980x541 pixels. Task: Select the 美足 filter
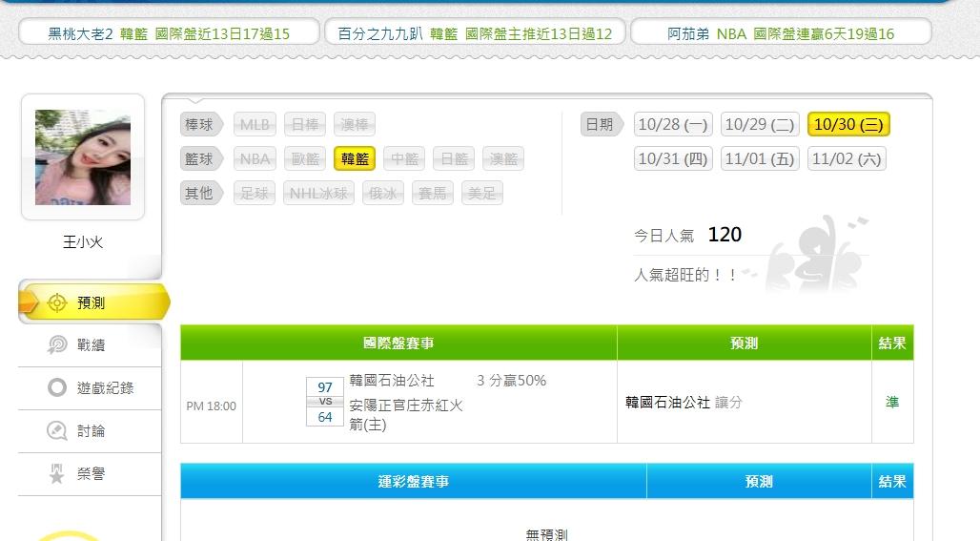click(x=481, y=194)
